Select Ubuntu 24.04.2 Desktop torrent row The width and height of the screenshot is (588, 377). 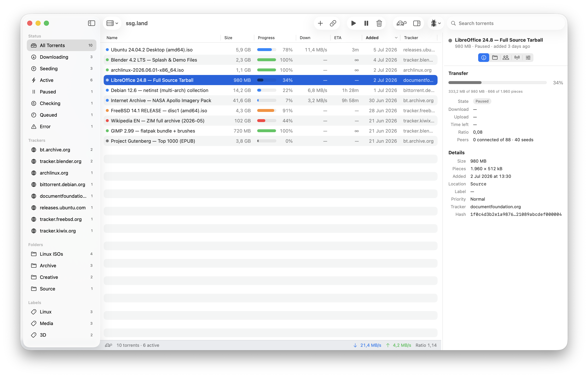(270, 50)
